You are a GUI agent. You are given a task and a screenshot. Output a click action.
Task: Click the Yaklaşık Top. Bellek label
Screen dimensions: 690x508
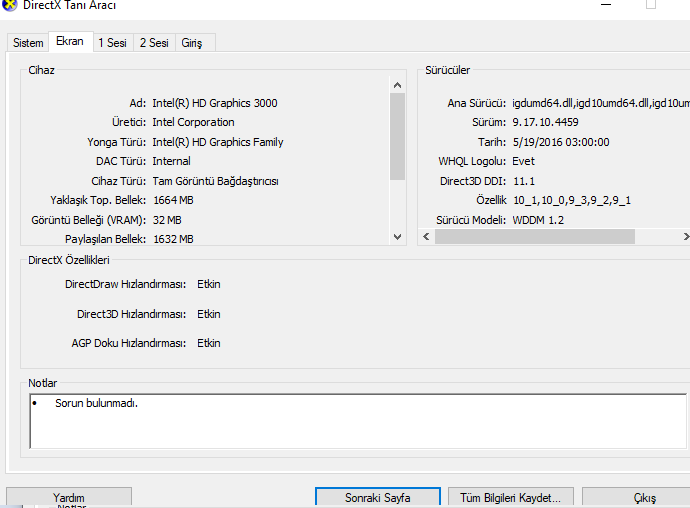coord(98,200)
